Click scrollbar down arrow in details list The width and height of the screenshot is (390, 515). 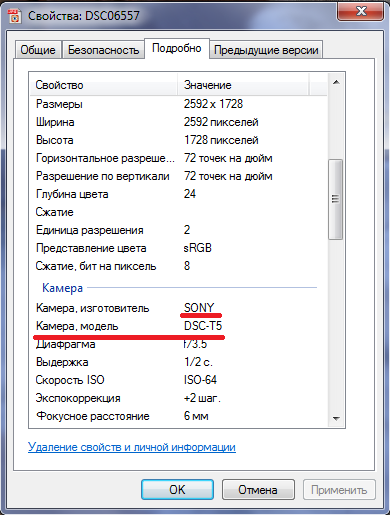click(336, 418)
